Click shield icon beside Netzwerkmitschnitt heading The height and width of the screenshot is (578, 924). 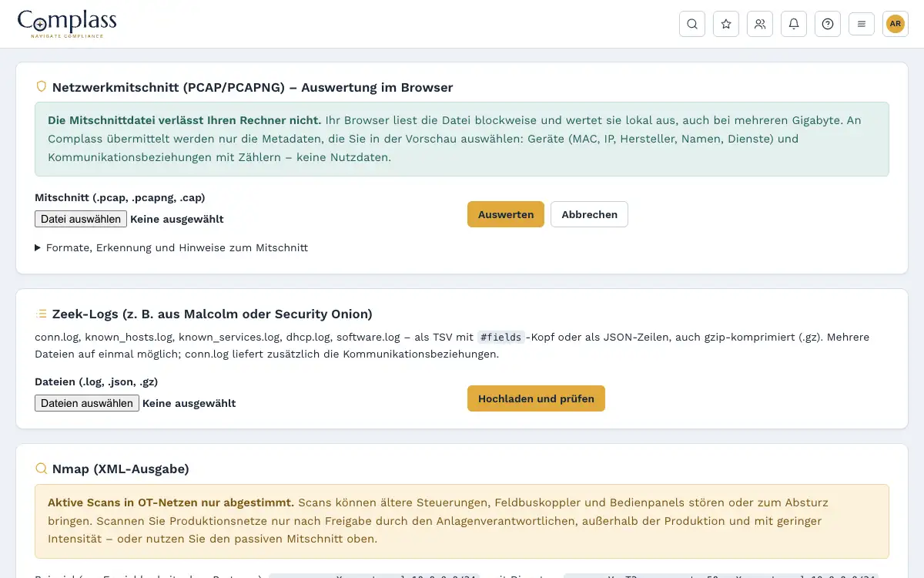[42, 87]
